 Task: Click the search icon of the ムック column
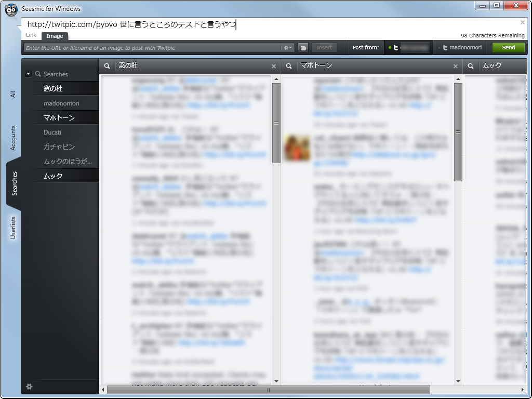tap(471, 66)
